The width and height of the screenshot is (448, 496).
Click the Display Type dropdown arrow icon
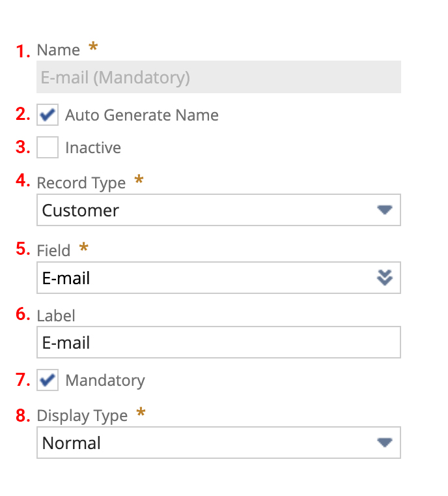click(384, 442)
